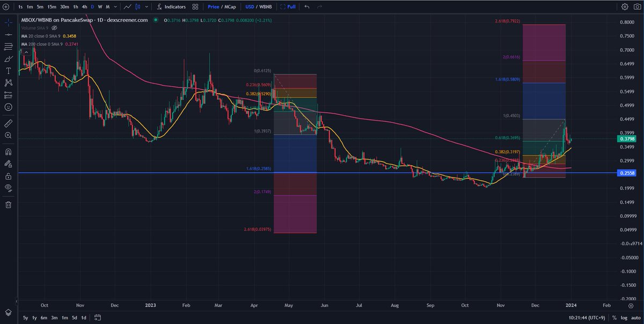Enter Full screen chart mode

click(288, 7)
